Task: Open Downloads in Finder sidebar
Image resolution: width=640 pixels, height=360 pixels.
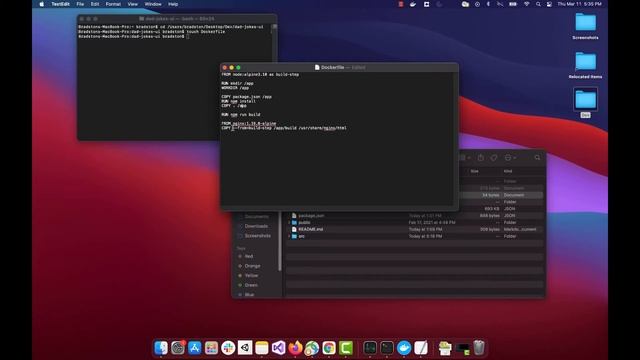Action: [256, 226]
